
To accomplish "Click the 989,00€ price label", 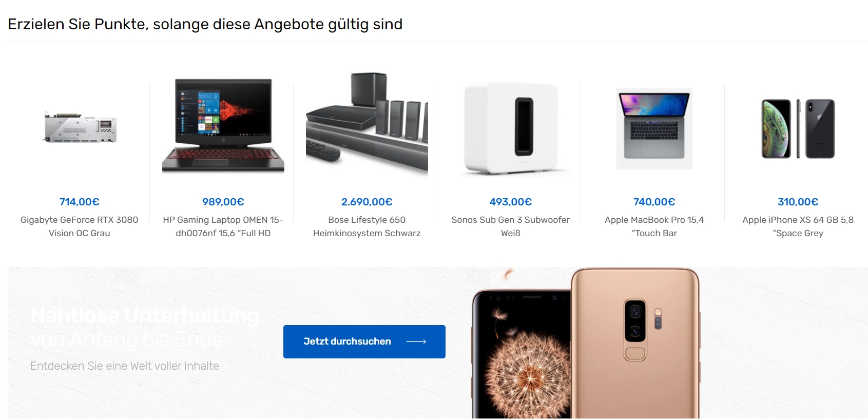I will (x=223, y=202).
